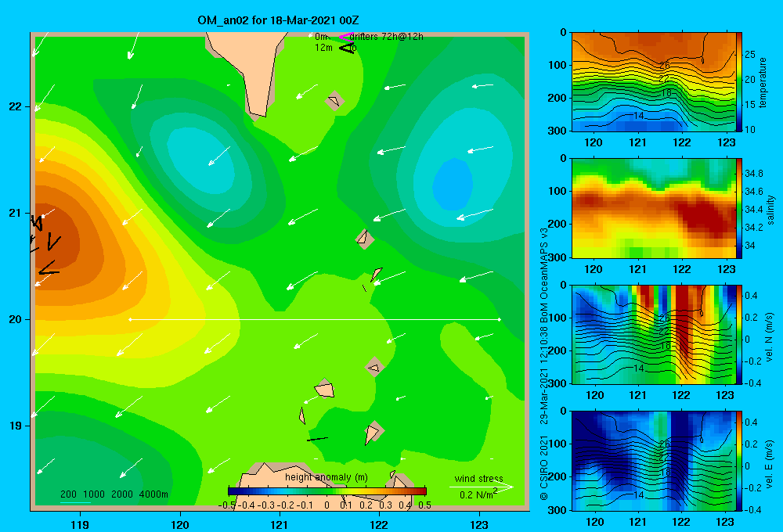Image resolution: width=783 pixels, height=532 pixels.
Task: Open the salinity depth section panel
Action: pyautogui.click(x=653, y=208)
